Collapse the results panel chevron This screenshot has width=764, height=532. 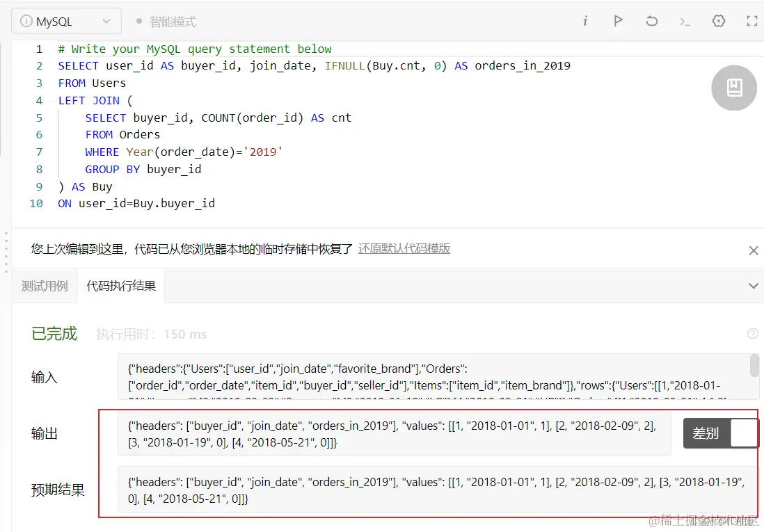pyautogui.click(x=754, y=286)
